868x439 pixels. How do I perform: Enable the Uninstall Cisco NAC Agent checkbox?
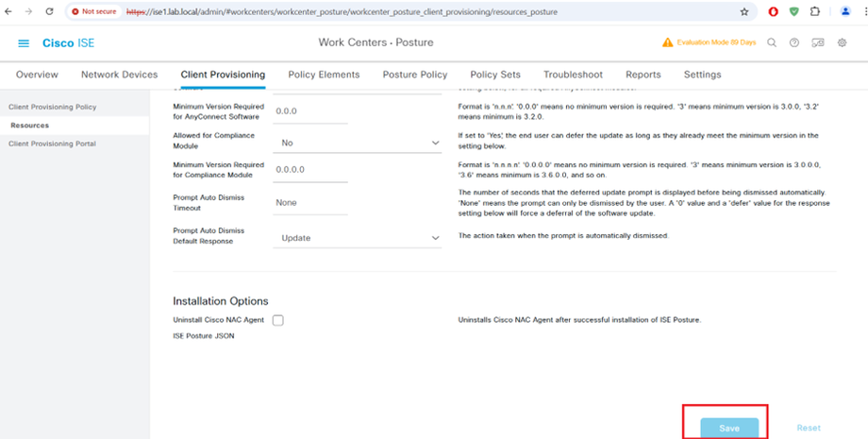pyautogui.click(x=278, y=320)
